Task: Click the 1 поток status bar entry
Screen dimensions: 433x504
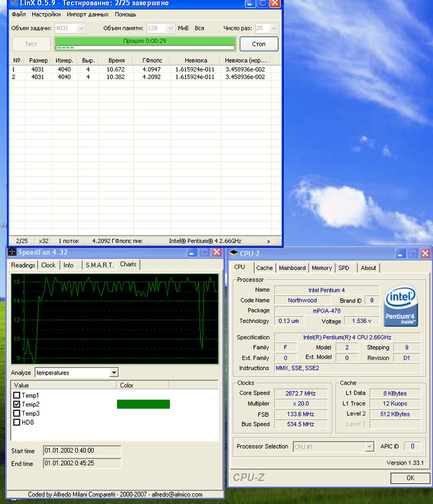Action: [x=69, y=241]
